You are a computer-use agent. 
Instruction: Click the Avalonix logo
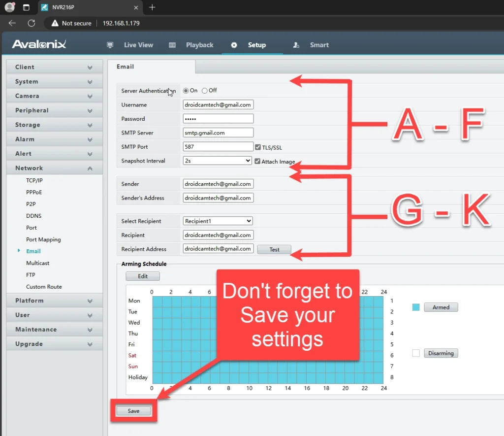point(39,45)
